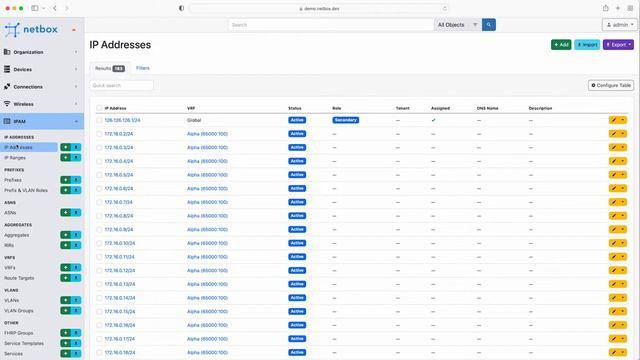Add a new ASN with the sidebar plus button

65,213
